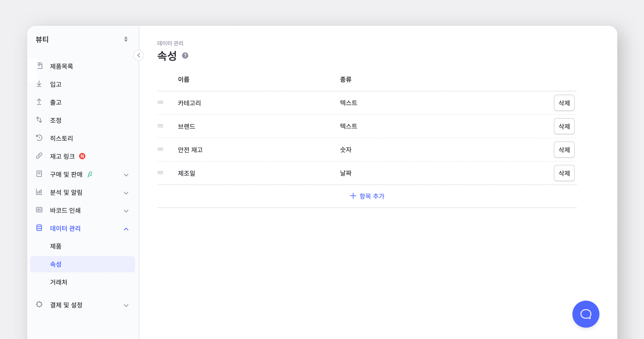
Task: Select the 조정 menu item
Action: point(56,120)
